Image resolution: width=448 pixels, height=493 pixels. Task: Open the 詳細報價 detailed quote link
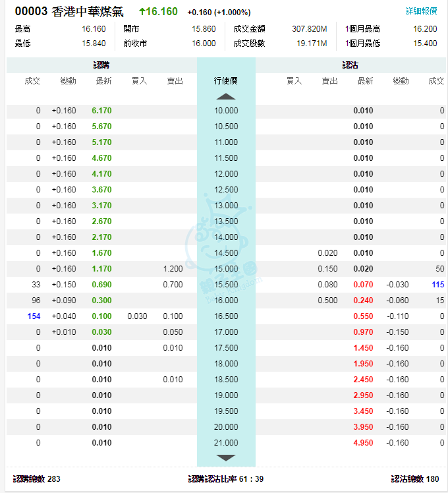point(421,12)
